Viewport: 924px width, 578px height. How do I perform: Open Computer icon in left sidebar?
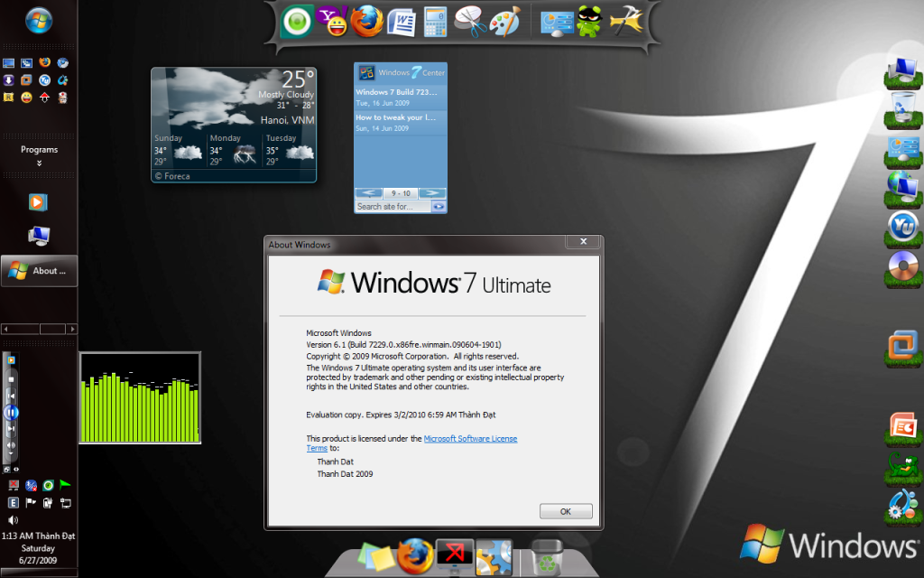39,236
